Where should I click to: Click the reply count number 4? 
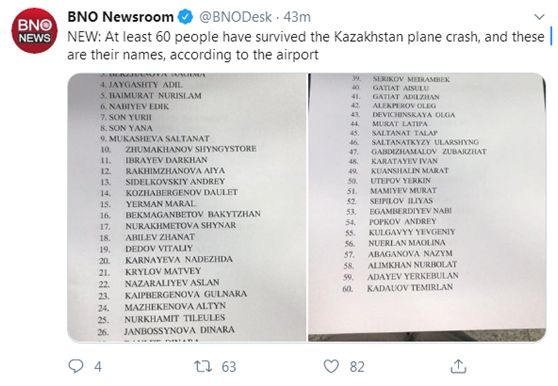(x=98, y=366)
